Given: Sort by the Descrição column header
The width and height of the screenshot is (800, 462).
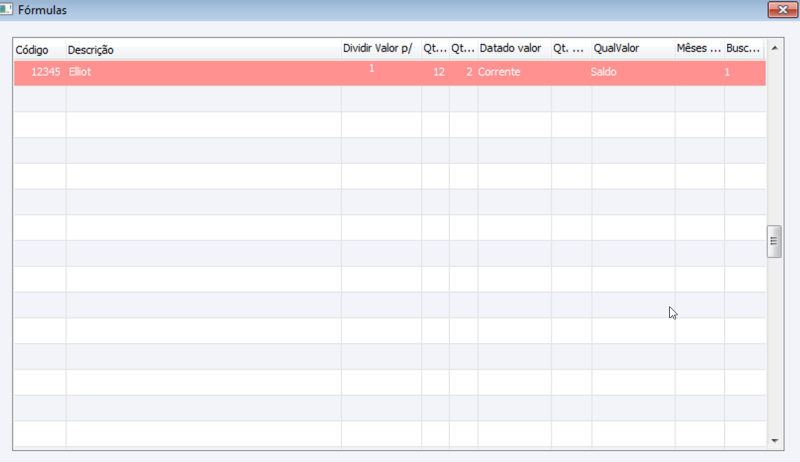Looking at the screenshot, I should 204,49.
